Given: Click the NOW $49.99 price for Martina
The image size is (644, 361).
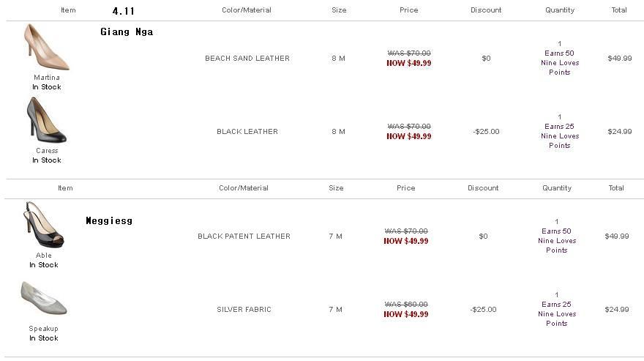Looking at the screenshot, I should pyautogui.click(x=408, y=64).
